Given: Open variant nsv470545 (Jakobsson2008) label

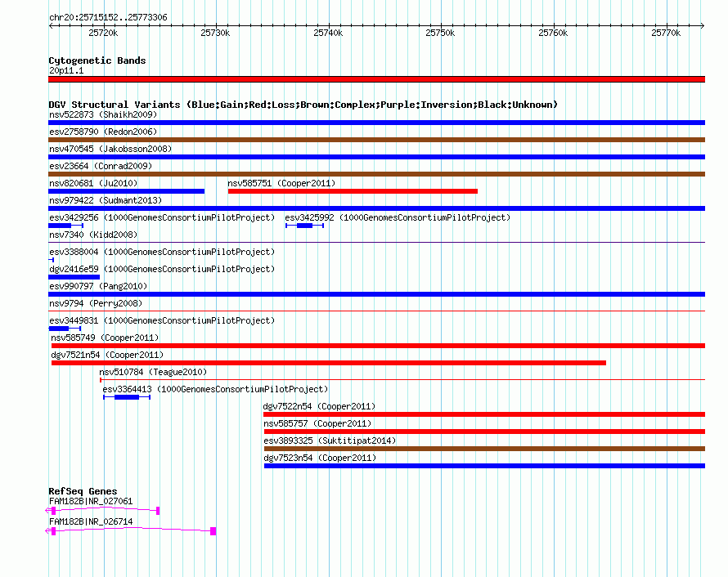Looking at the screenshot, I should (110, 149).
